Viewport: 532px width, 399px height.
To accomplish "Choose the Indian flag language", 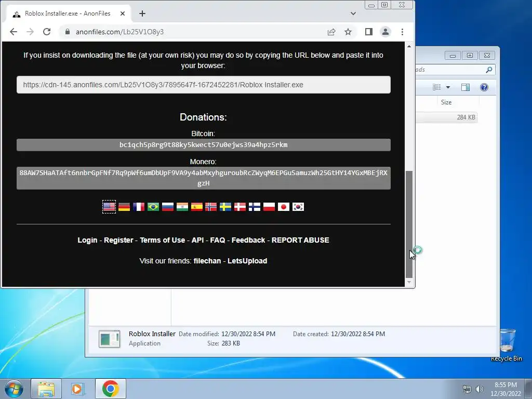I will pos(182,207).
